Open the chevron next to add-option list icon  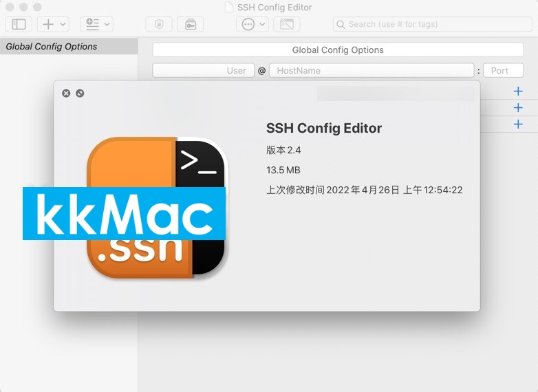(x=107, y=24)
